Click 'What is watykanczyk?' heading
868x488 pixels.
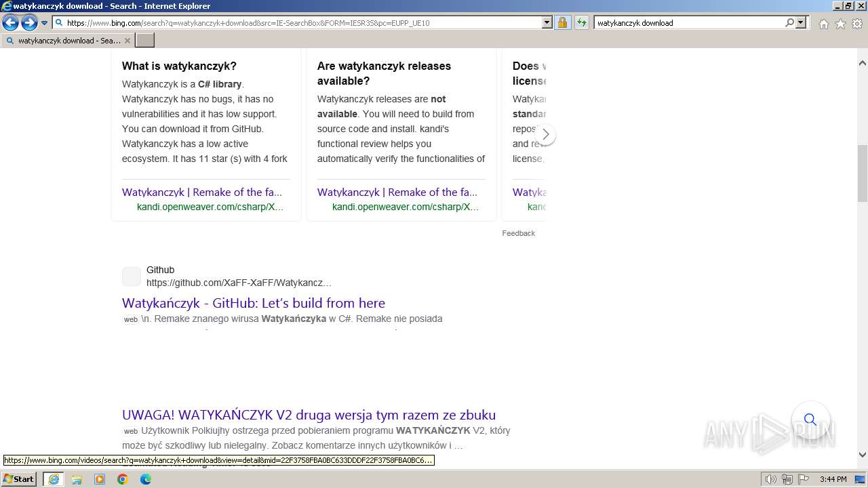(179, 66)
